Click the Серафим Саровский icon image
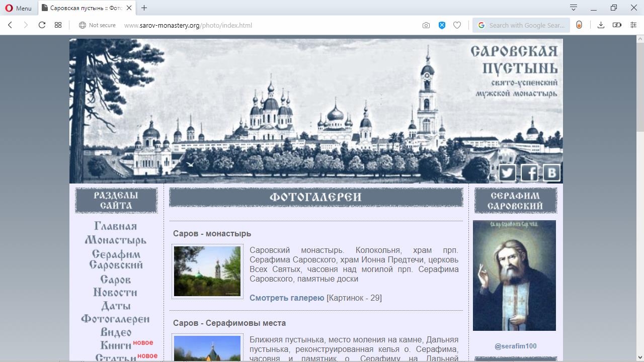Screen dimensions: 644x362 514,276
